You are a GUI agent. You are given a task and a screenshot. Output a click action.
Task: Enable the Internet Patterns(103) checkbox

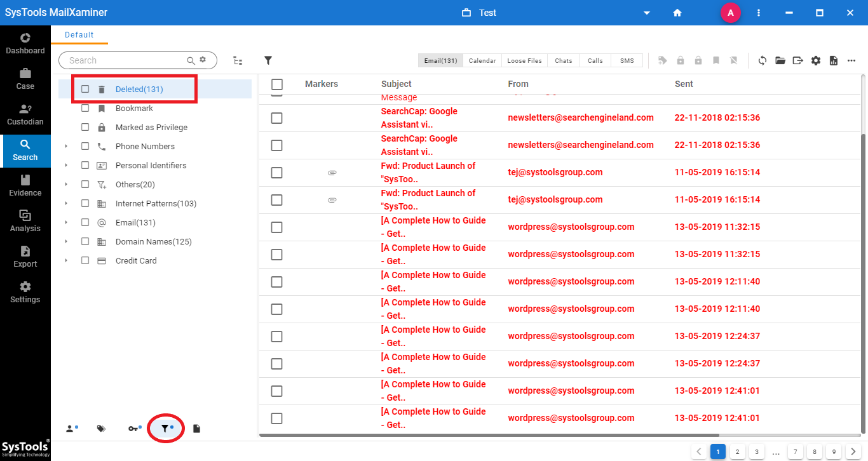coord(85,203)
